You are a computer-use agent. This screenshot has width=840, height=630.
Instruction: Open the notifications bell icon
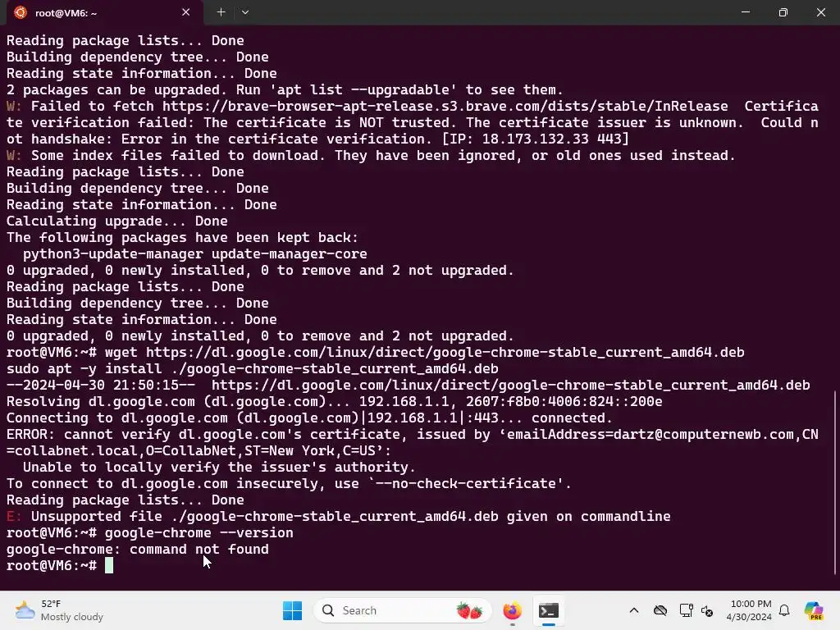coord(784,610)
